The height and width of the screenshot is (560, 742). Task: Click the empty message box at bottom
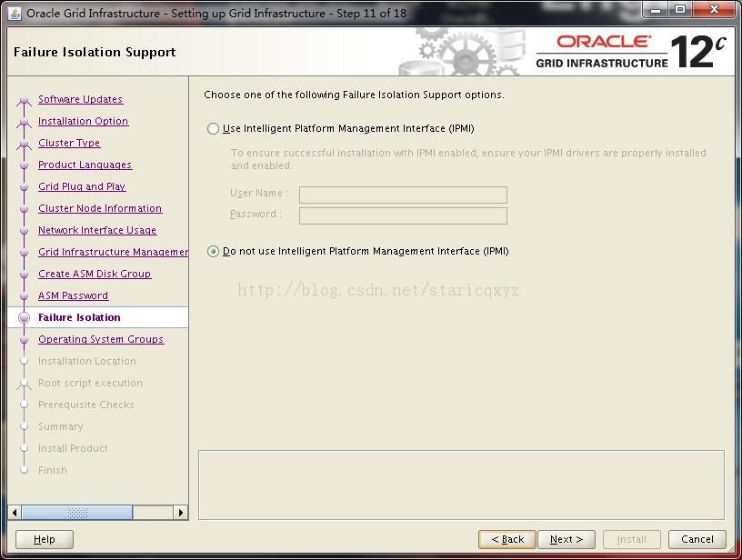tap(461, 485)
